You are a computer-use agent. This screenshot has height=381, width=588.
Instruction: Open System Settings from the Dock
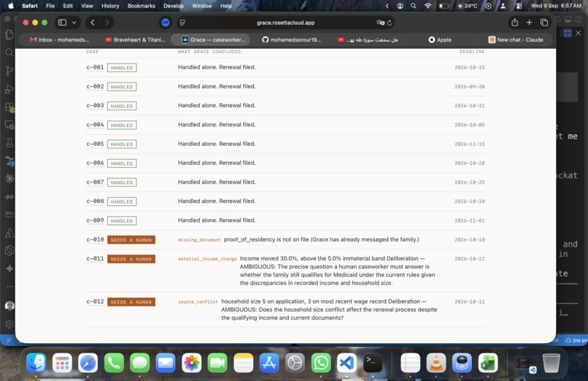(x=295, y=363)
